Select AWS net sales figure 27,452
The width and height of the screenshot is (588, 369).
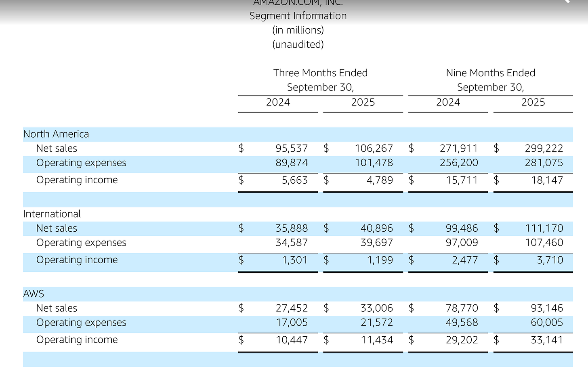click(x=292, y=308)
